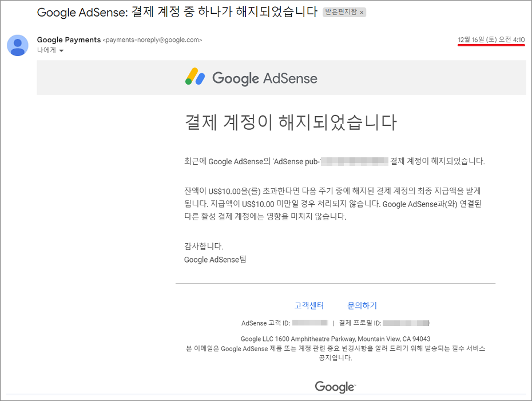532x401 pixels.
Task: Click the subject line starting with Google AdSense: 결제 계정 중
Action: (x=177, y=12)
